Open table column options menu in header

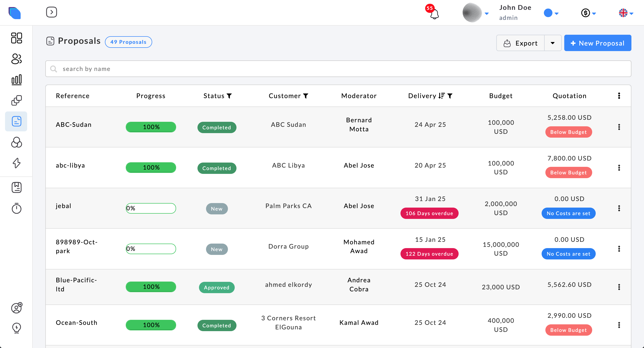(619, 96)
